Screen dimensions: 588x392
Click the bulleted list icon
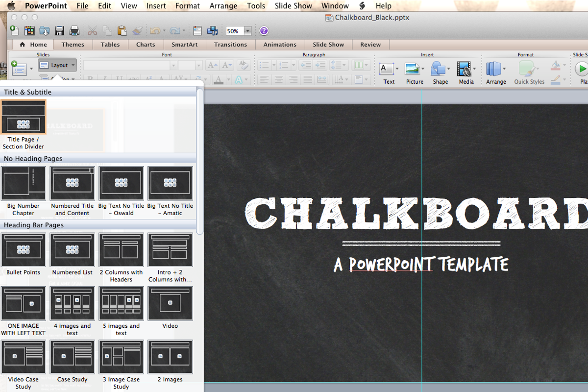point(264,65)
